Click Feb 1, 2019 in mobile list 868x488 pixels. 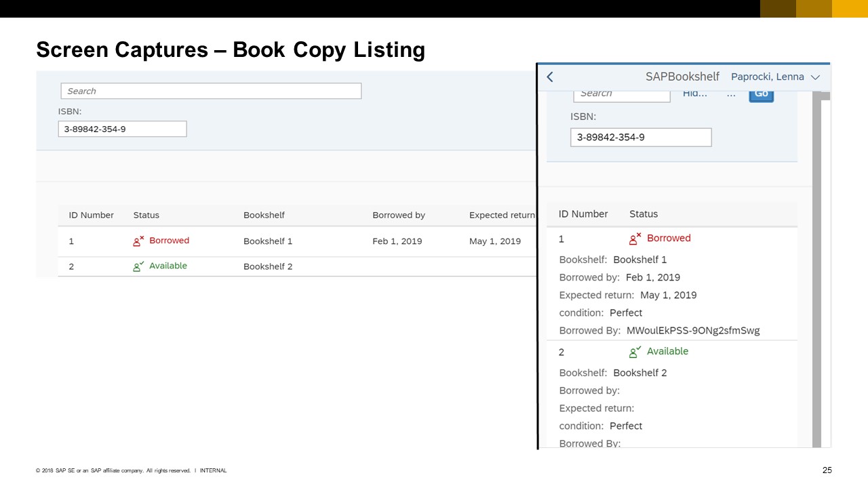click(653, 277)
